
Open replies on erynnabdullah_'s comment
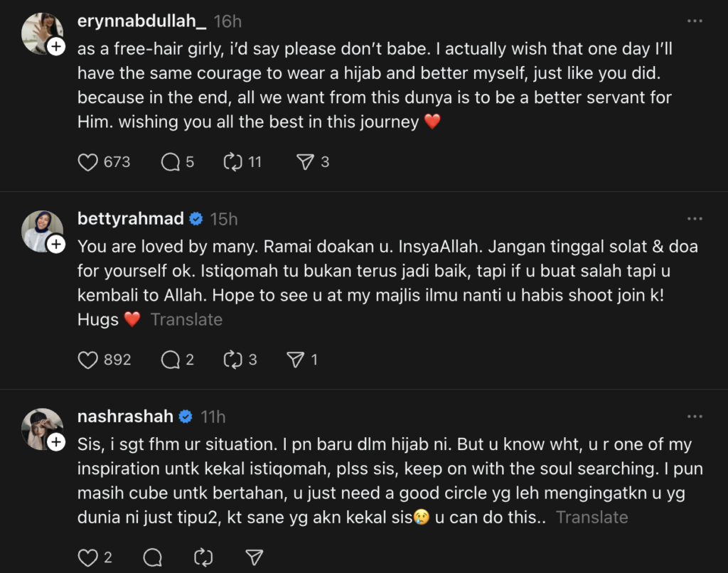coord(171,163)
